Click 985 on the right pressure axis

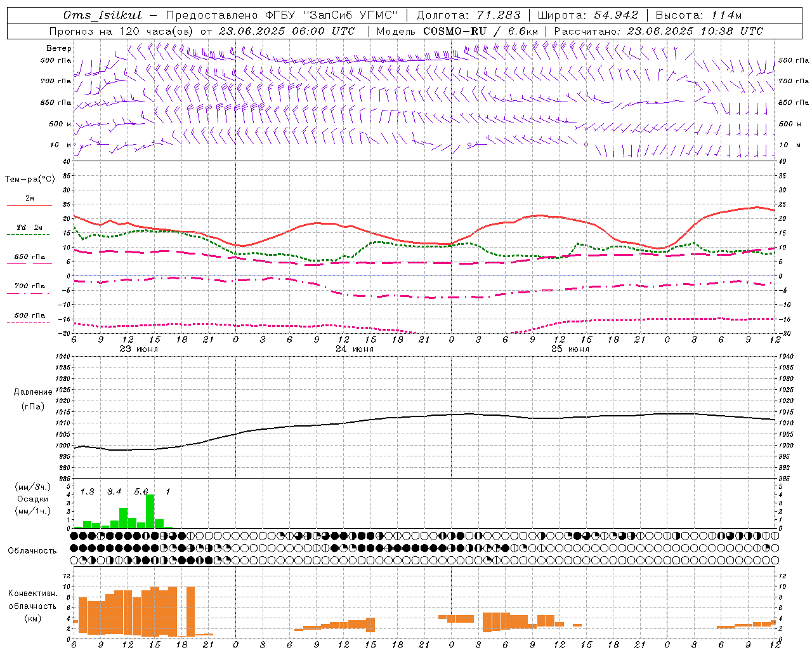(x=785, y=479)
